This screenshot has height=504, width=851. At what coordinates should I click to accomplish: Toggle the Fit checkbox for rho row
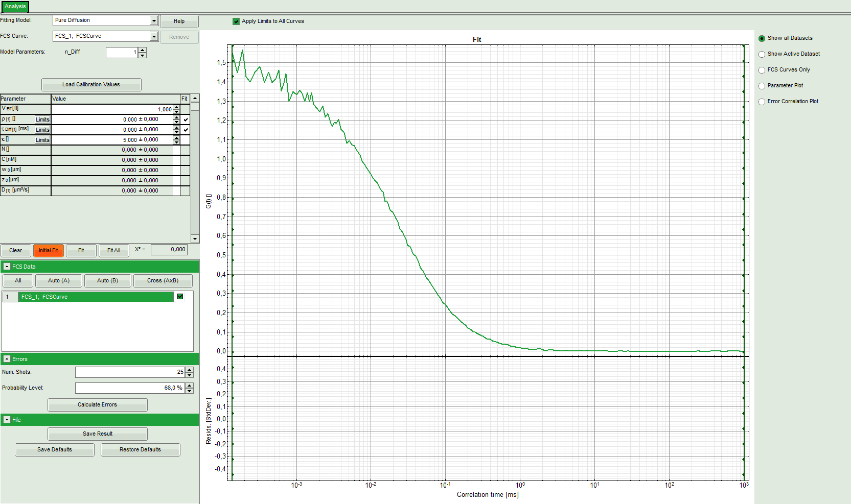pyautogui.click(x=186, y=119)
